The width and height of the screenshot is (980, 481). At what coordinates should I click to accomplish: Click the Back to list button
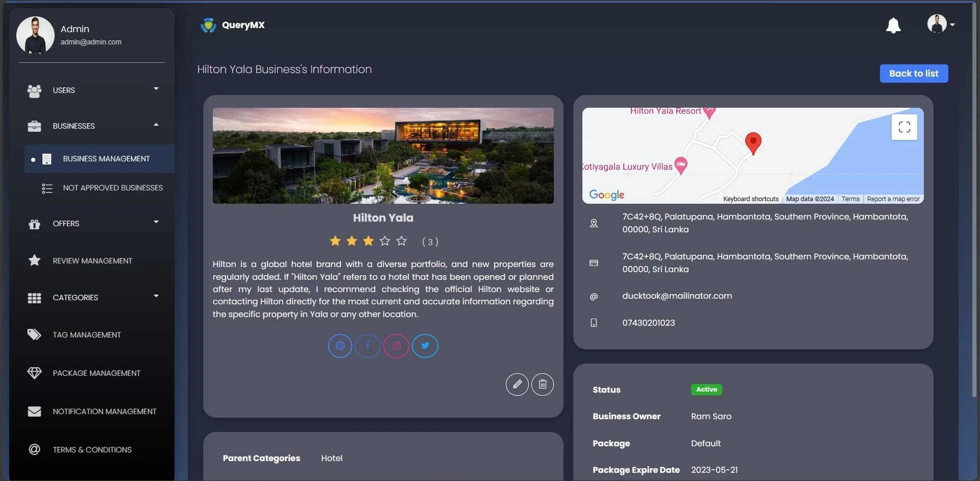click(913, 74)
